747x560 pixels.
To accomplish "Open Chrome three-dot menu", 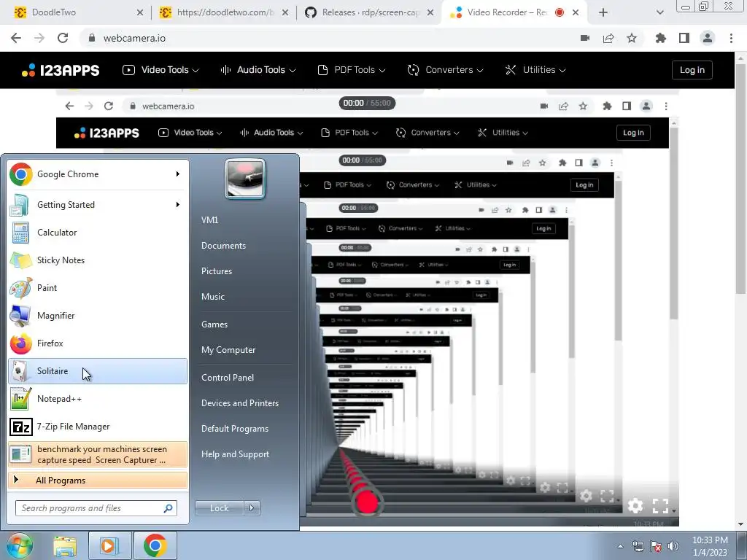I will click(731, 38).
